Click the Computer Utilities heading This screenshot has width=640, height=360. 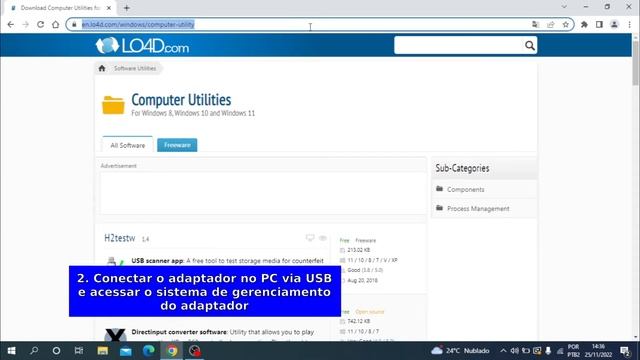click(x=181, y=100)
